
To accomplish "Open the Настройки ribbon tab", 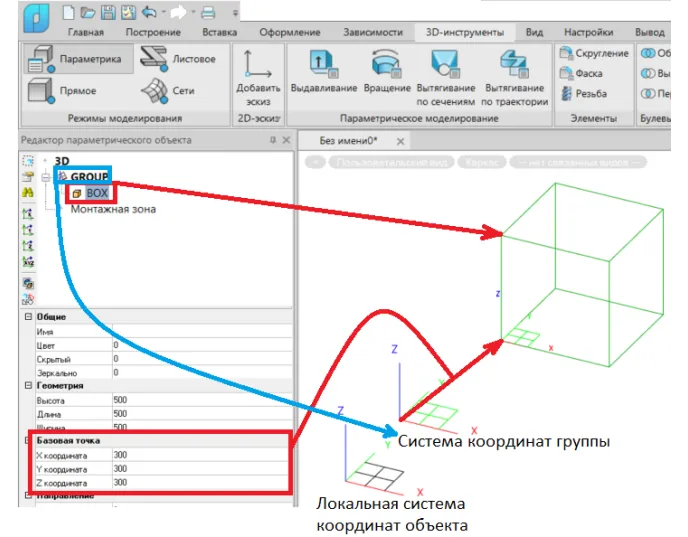I will (x=588, y=32).
